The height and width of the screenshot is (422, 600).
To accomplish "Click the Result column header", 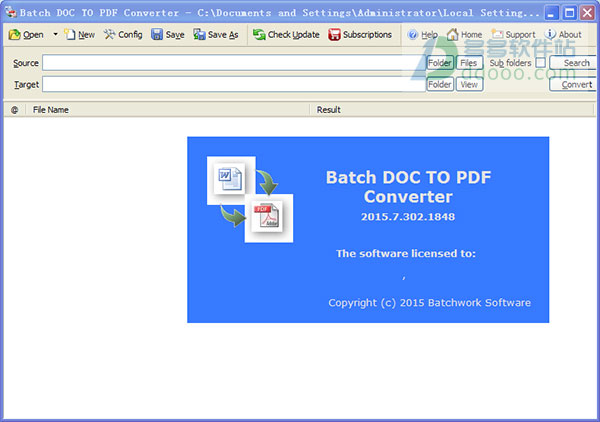I will [451, 110].
